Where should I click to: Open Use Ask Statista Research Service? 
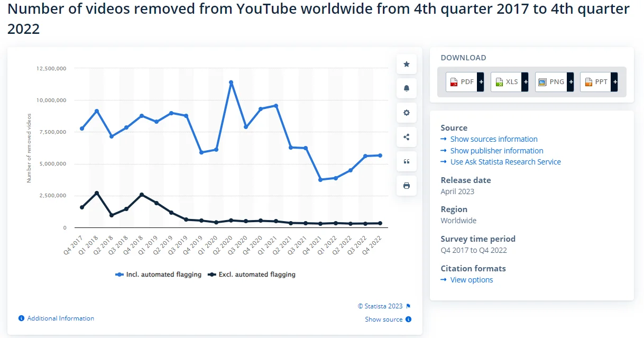coord(505,162)
